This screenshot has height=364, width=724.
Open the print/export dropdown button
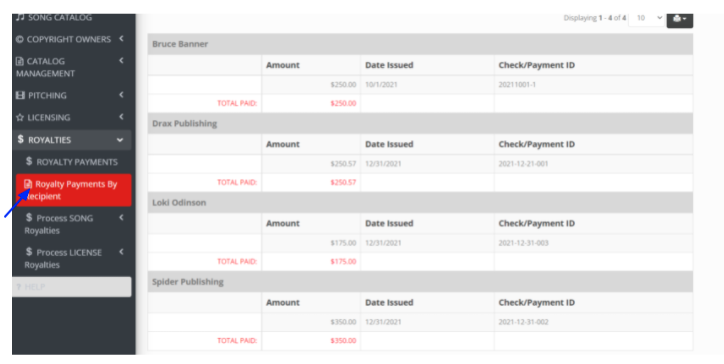pyautogui.click(x=679, y=19)
